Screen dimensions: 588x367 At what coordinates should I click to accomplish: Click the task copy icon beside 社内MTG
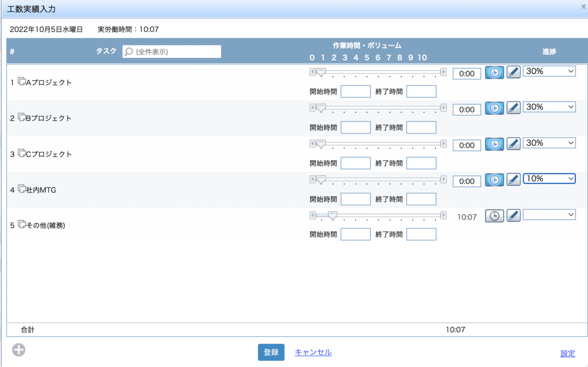click(x=22, y=189)
